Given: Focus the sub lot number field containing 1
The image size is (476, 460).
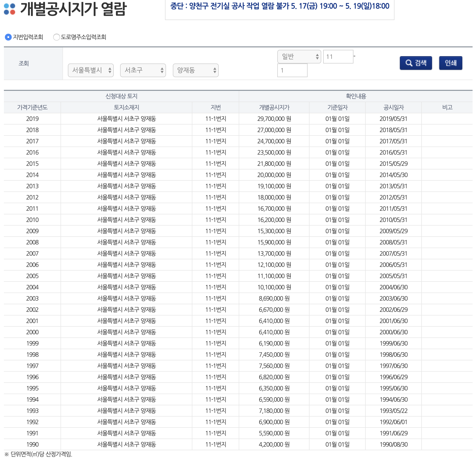Looking at the screenshot, I should (x=292, y=70).
